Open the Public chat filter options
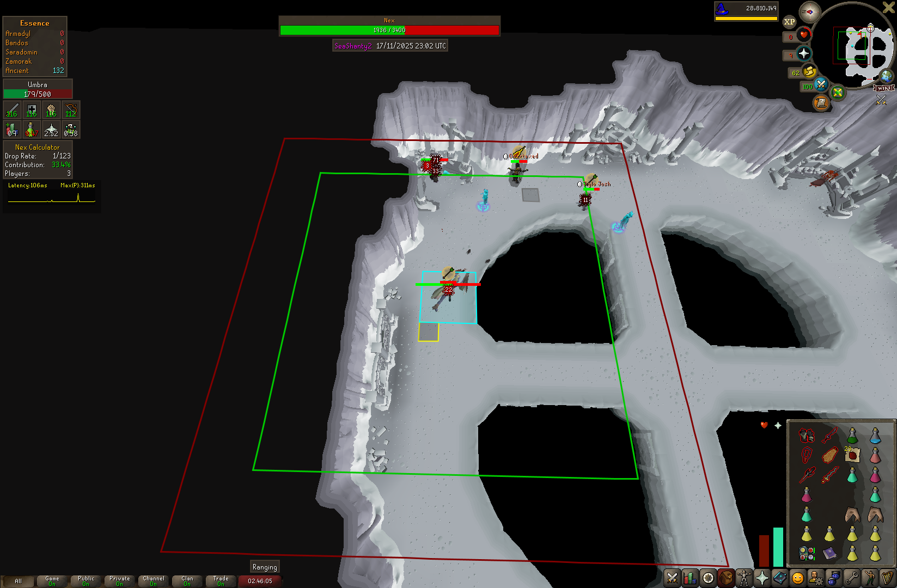897x588 pixels. click(86, 581)
